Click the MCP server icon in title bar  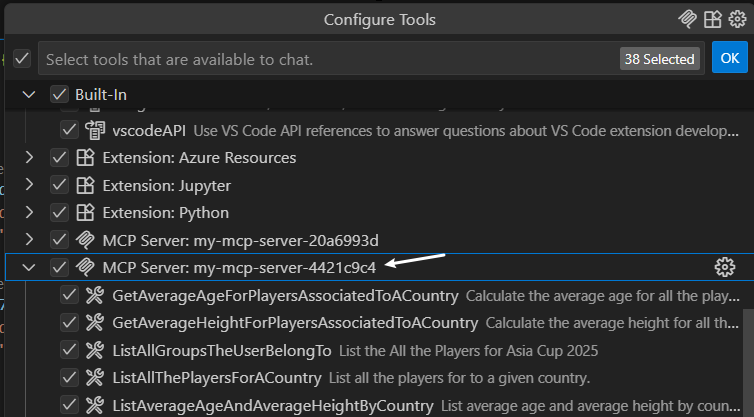687,19
